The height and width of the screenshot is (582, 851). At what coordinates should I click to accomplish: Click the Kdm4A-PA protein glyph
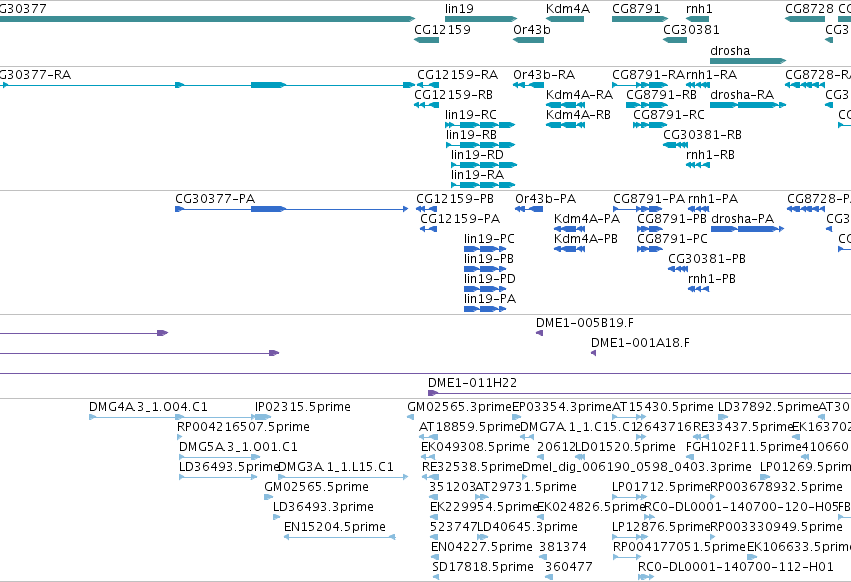tap(569, 229)
